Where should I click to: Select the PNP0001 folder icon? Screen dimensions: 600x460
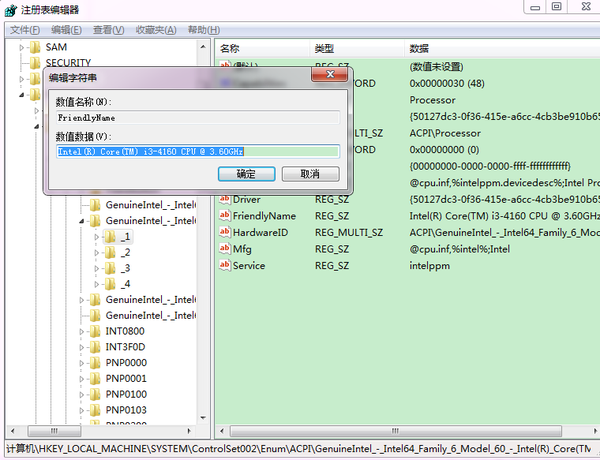pyautogui.click(x=95, y=378)
